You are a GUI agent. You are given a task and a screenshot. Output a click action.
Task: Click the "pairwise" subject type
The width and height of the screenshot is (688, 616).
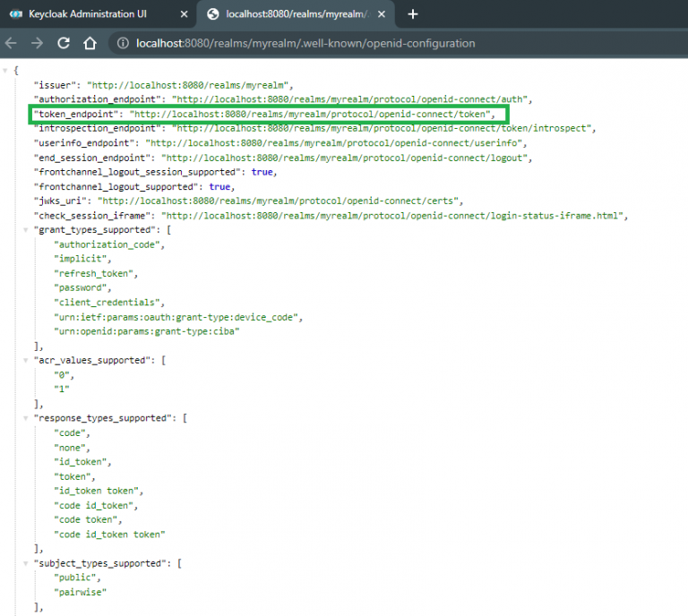click(81, 593)
